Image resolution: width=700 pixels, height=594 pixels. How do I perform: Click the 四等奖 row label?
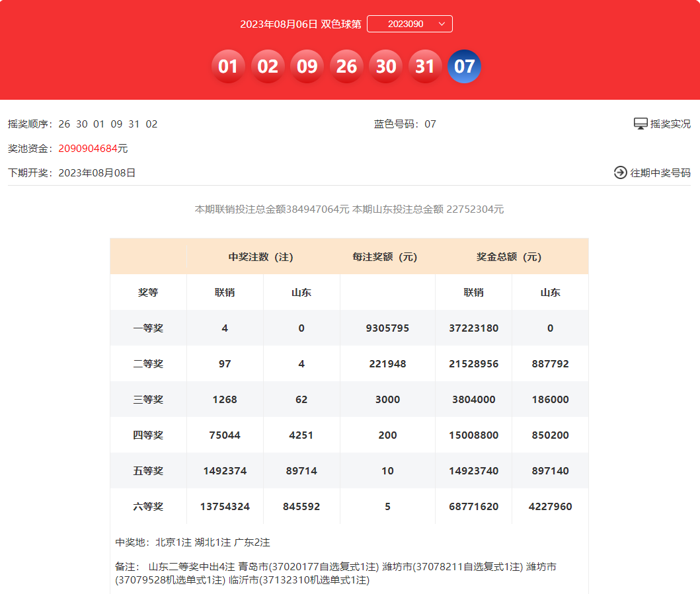pos(148,435)
